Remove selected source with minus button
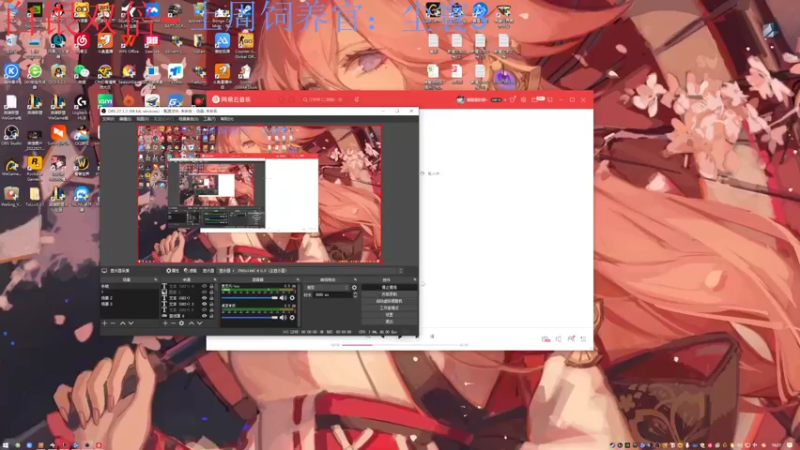This screenshot has width=800, height=450. (x=173, y=323)
